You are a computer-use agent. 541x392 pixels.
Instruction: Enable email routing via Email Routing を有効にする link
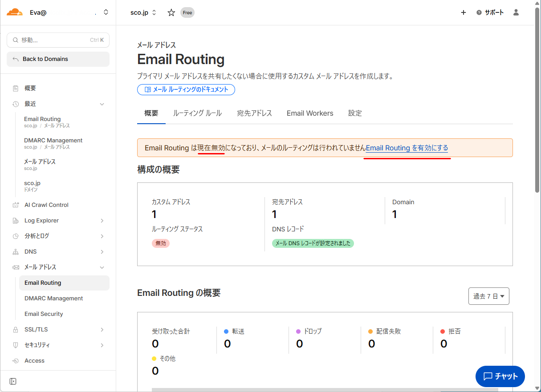click(407, 148)
